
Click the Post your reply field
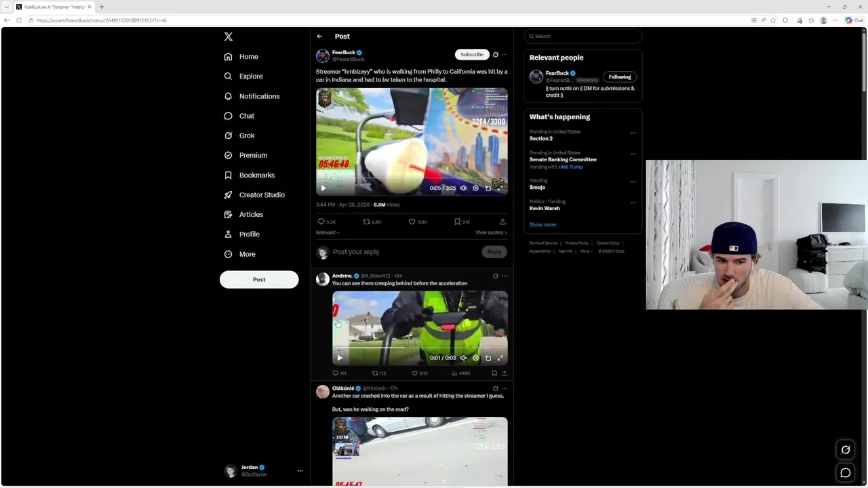[405, 252]
